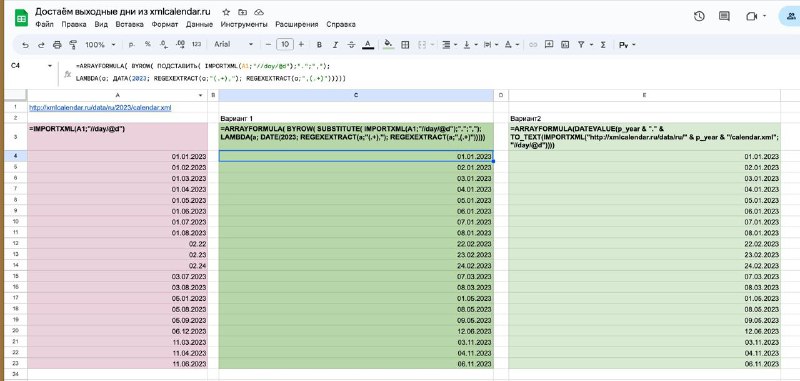
Task: Open the xmlcalendar.ru link in A1
Action: (100, 108)
